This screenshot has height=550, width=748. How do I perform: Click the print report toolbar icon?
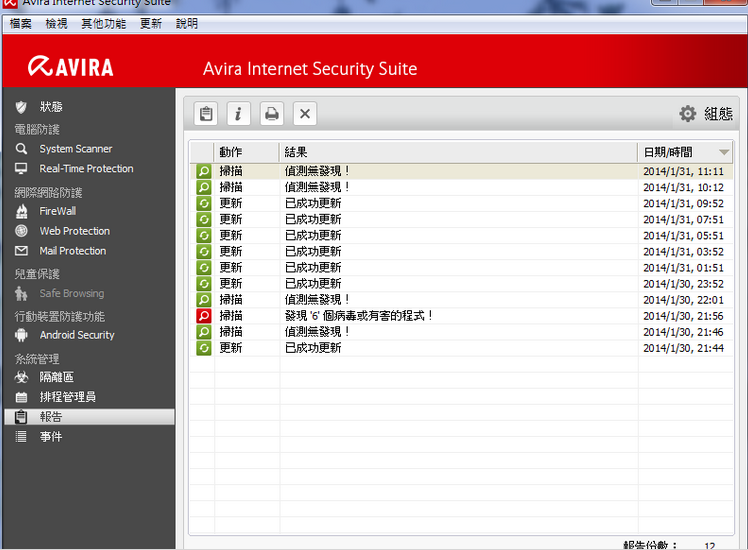tap(272, 114)
